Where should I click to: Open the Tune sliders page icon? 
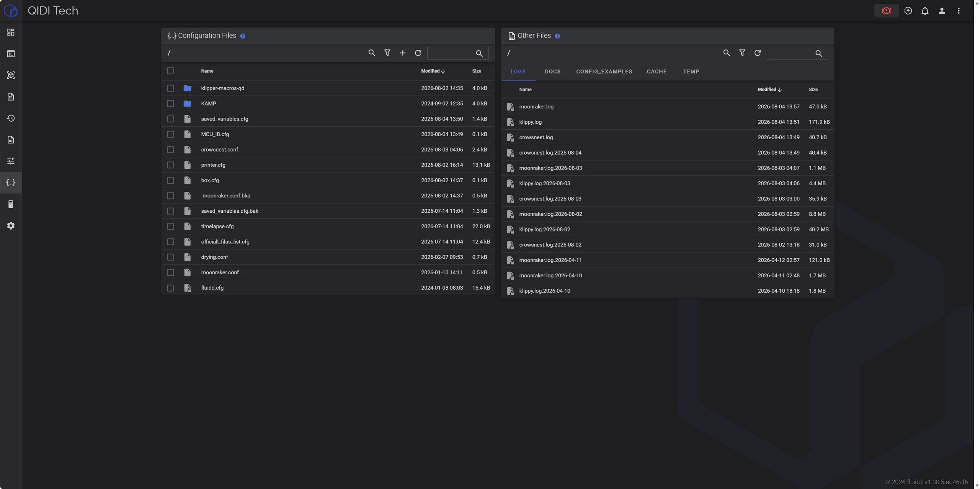tap(11, 161)
